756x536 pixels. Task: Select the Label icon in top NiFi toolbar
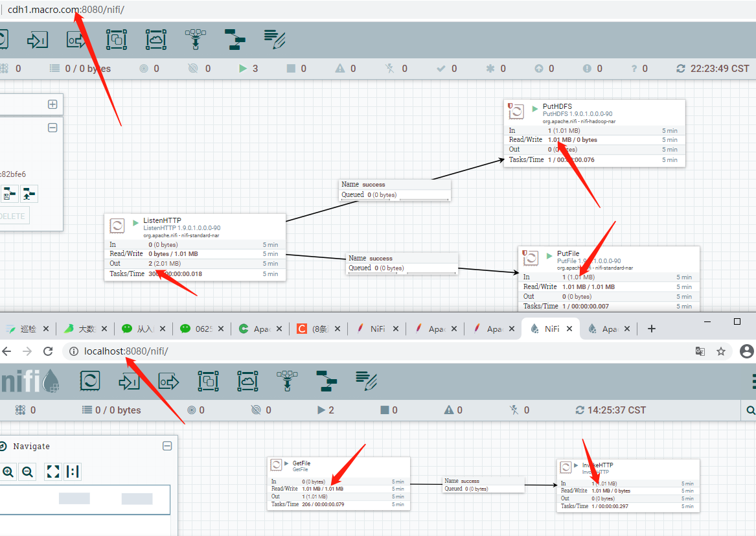(274, 40)
